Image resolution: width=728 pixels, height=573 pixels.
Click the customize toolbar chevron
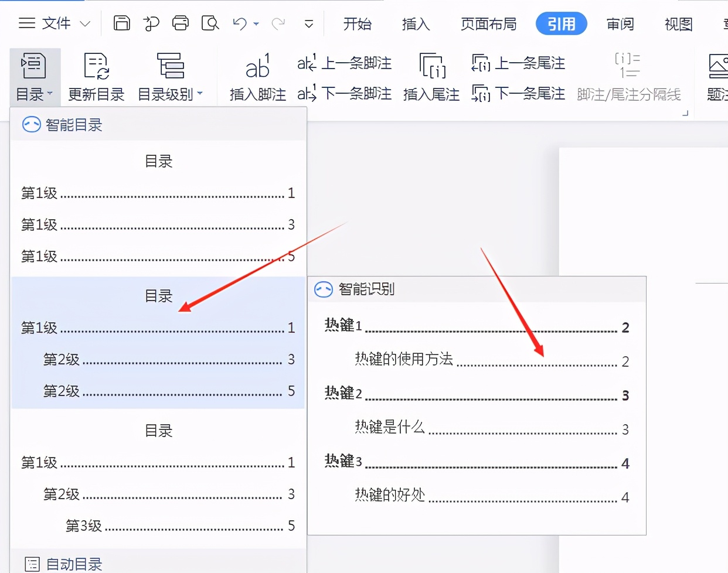coord(309,24)
